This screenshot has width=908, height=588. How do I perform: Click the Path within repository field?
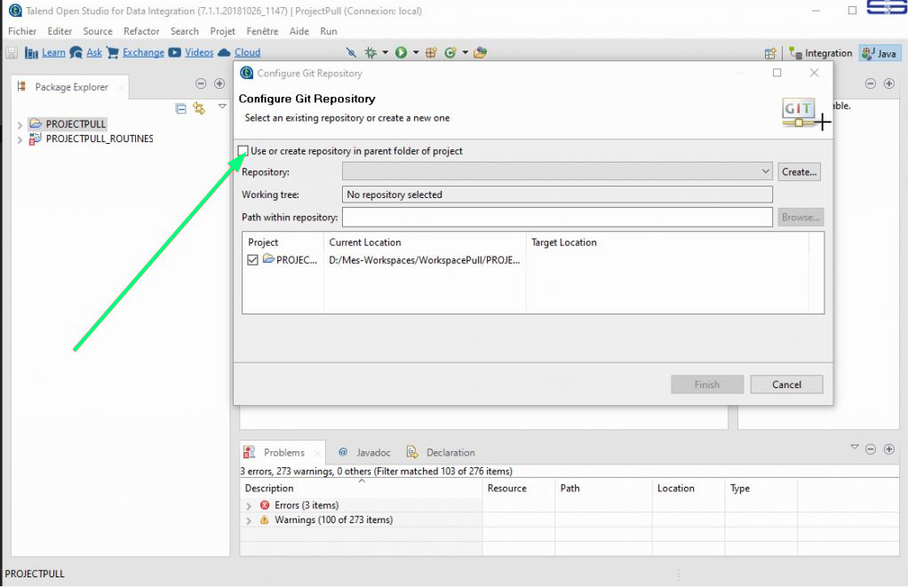click(x=557, y=218)
